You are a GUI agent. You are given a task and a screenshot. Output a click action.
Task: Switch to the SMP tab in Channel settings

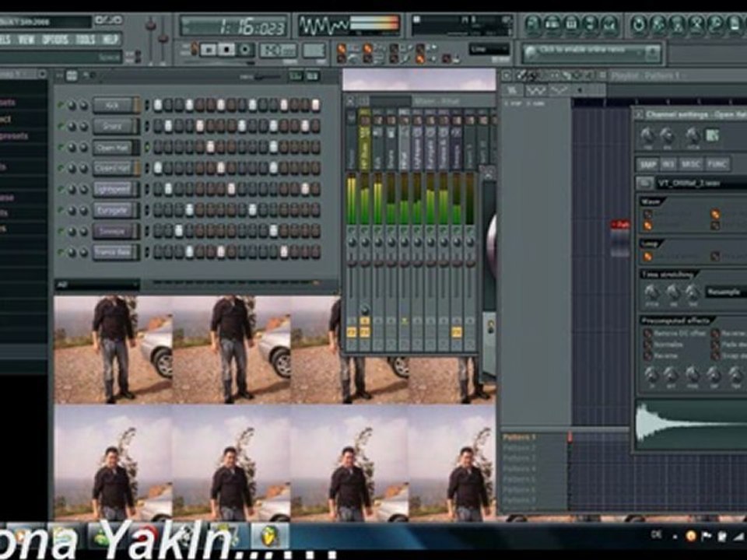click(647, 164)
